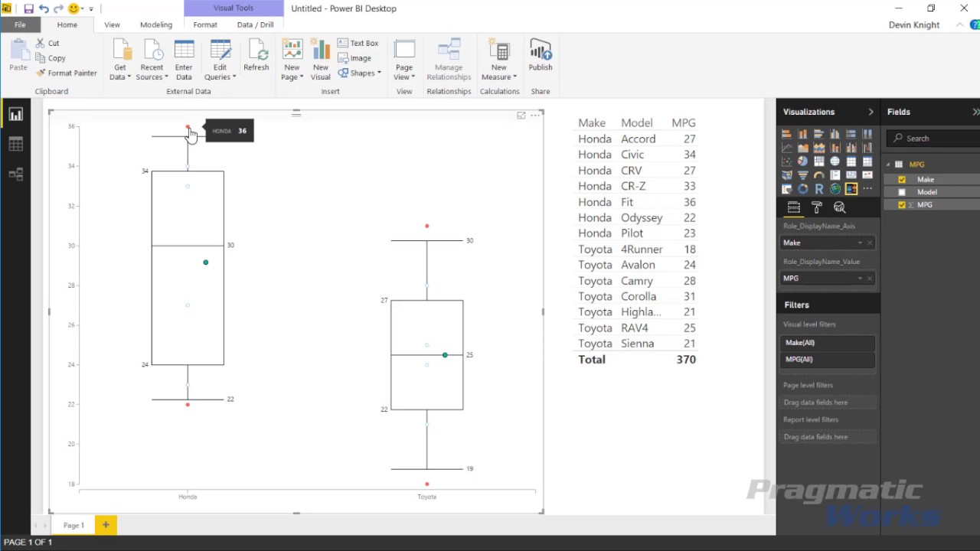Click the Publish button
The width and height of the screenshot is (980, 551).
click(x=541, y=55)
